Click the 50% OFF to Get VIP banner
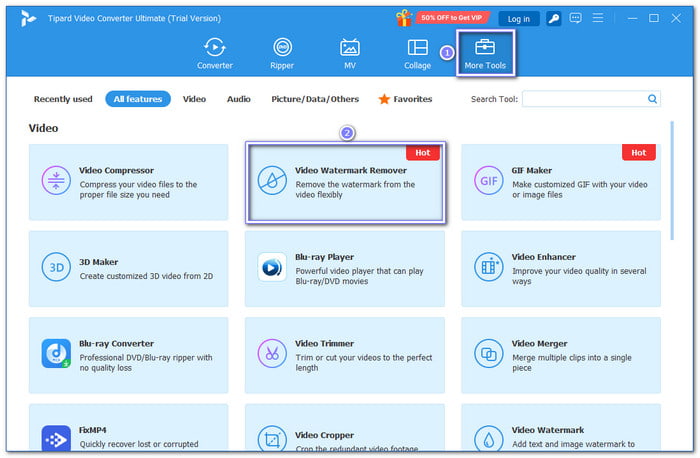The image size is (700, 458). click(x=451, y=18)
